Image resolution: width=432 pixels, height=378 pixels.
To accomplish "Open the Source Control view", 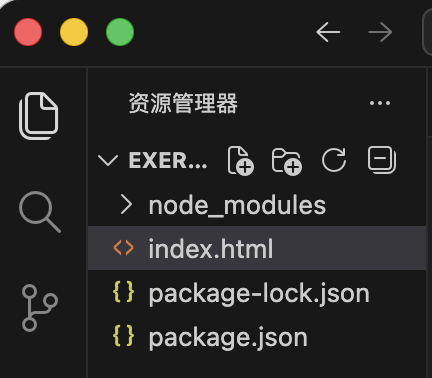I will pos(40,308).
